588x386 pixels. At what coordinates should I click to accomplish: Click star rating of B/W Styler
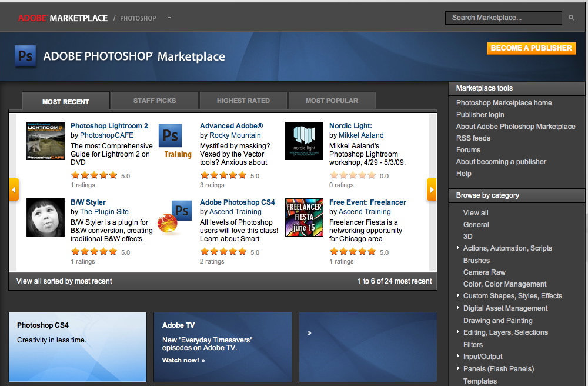94,252
